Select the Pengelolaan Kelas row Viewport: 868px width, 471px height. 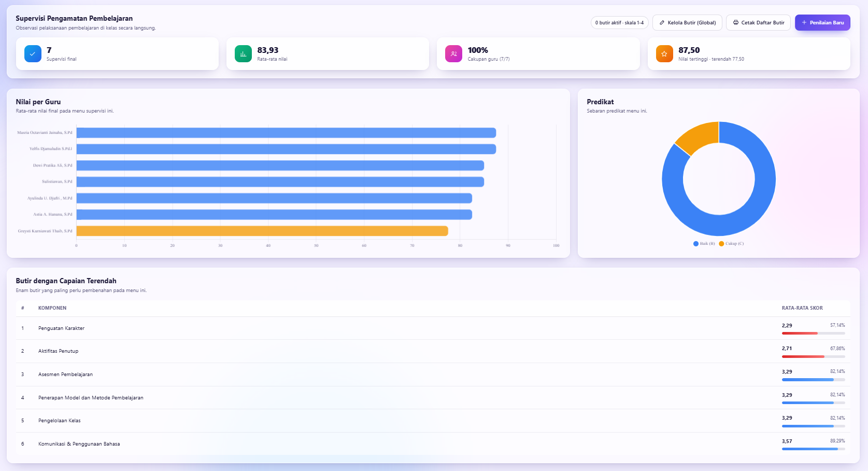(433, 421)
